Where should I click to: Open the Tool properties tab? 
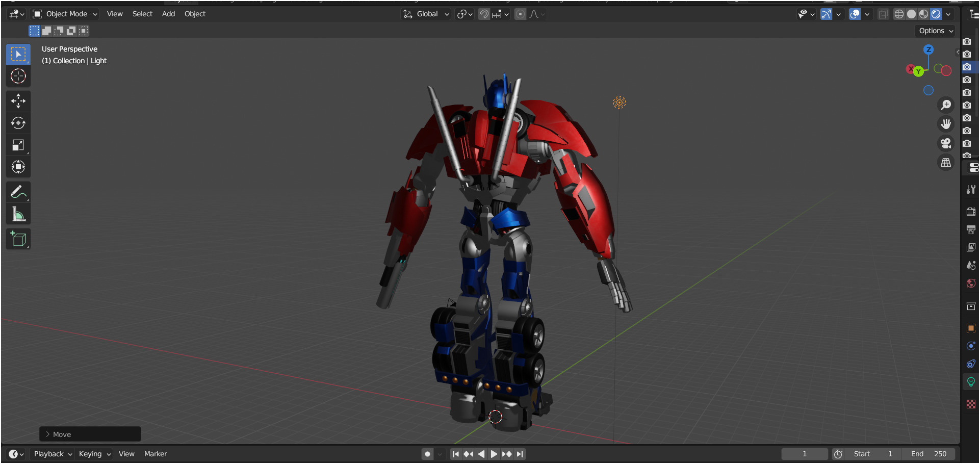[x=971, y=190]
